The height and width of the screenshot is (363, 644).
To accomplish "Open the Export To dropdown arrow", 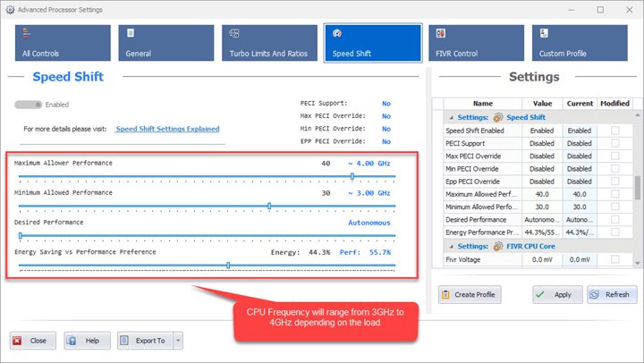I will (x=178, y=341).
